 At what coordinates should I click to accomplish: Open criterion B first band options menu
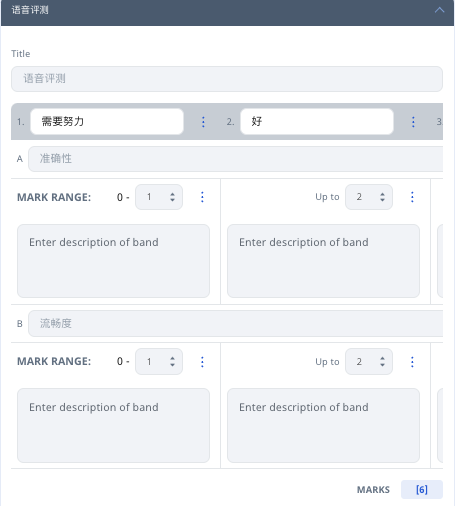click(202, 362)
